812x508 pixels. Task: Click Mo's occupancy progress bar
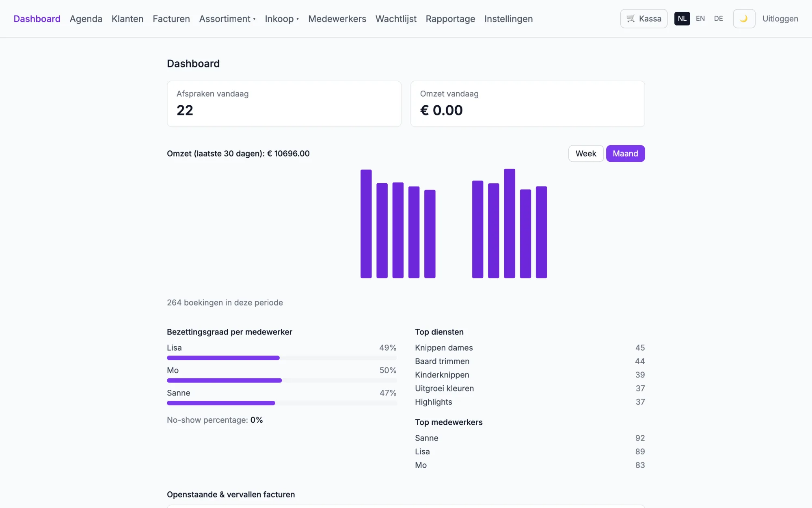(x=282, y=380)
